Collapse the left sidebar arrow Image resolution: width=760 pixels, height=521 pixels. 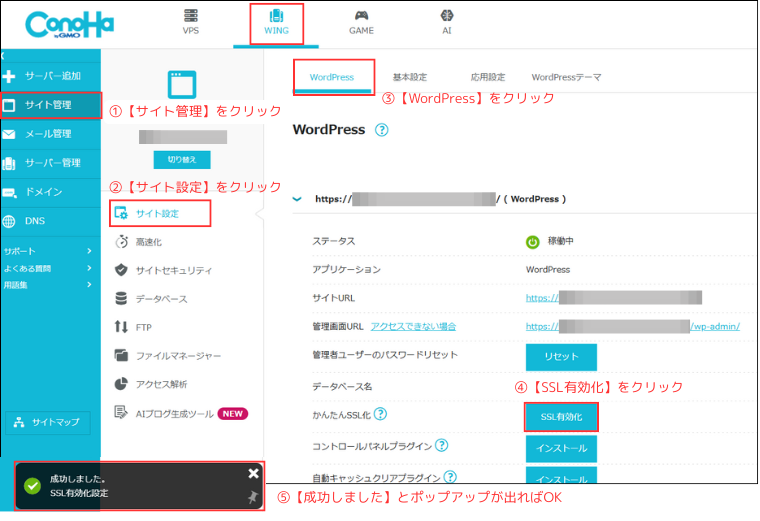pyautogui.click(x=2, y=55)
